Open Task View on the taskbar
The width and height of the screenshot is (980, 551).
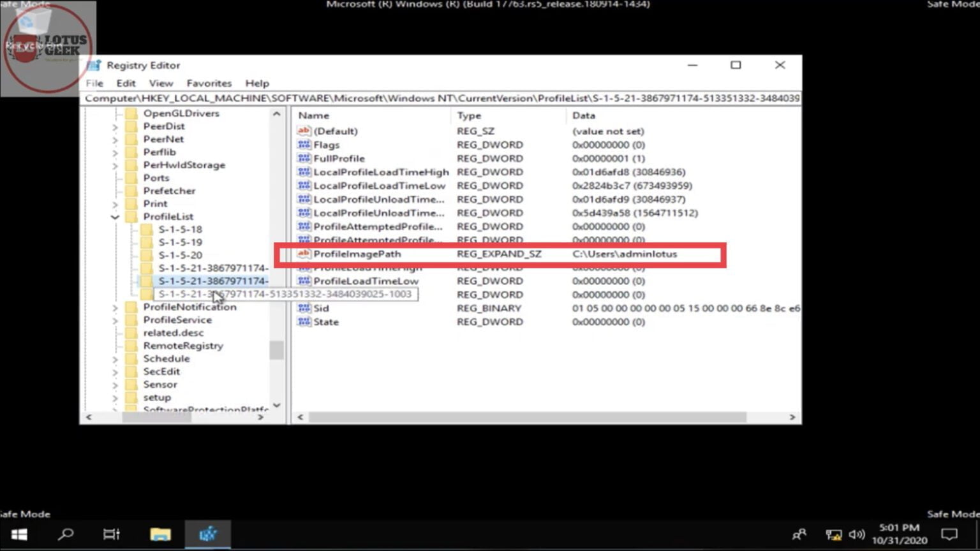tap(112, 534)
